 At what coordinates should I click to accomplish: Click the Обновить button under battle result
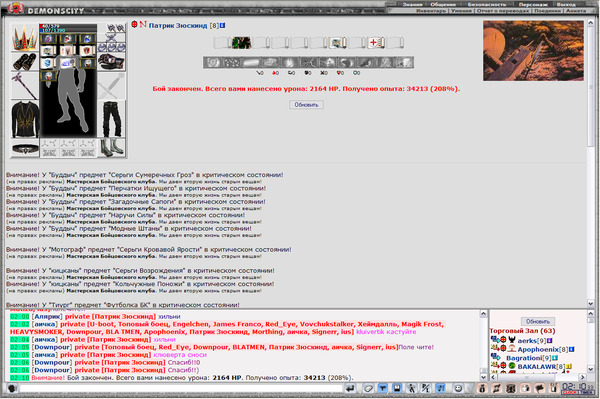pos(306,105)
